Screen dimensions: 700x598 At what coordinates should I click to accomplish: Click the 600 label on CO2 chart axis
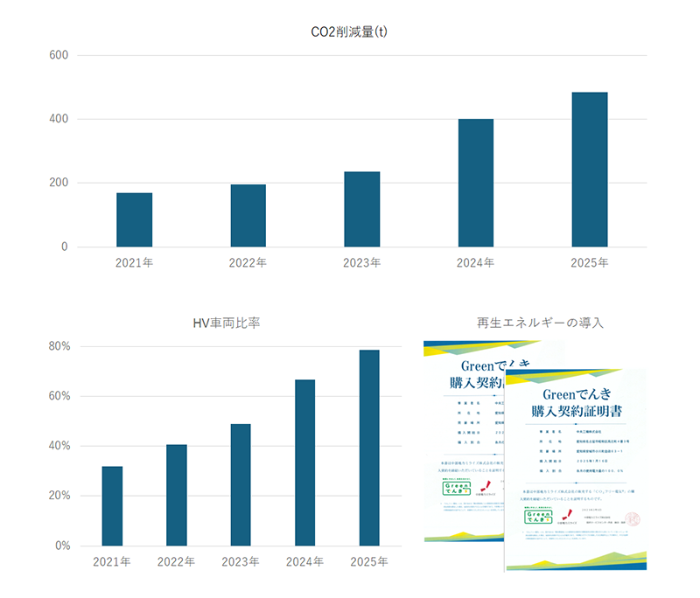point(59,55)
